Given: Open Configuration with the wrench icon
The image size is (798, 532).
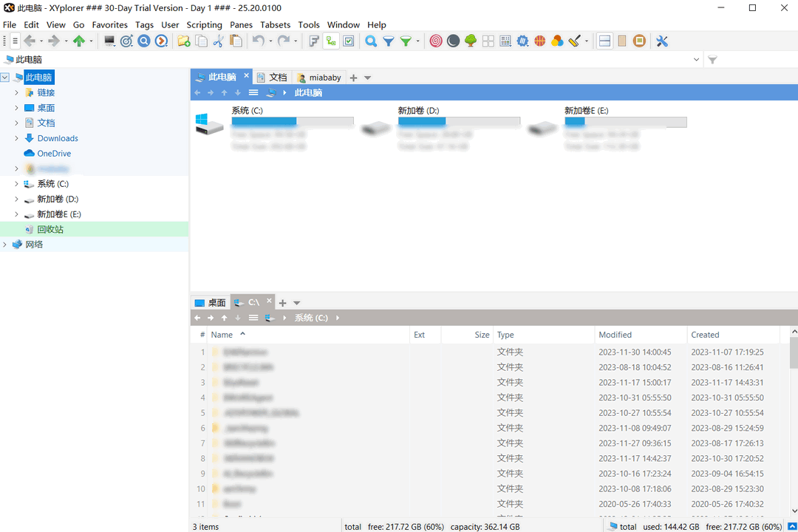Looking at the screenshot, I should point(662,41).
